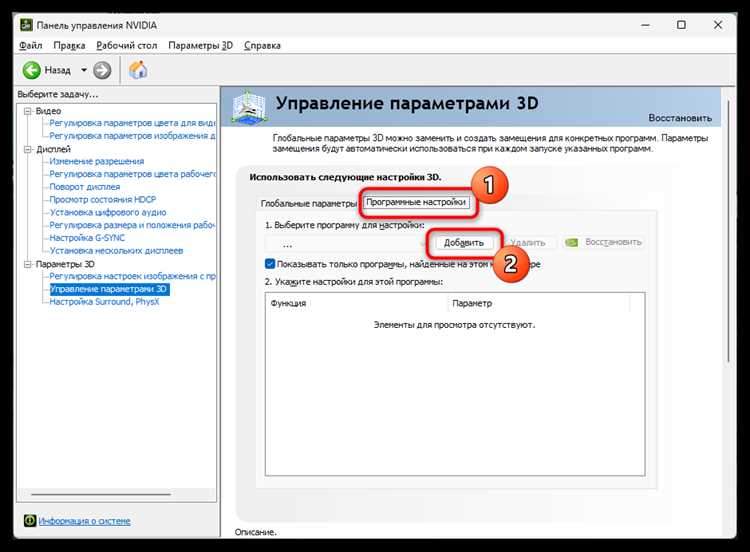Click the grey Forward arrow icon
Viewport: 750px width, 552px height.
102,70
